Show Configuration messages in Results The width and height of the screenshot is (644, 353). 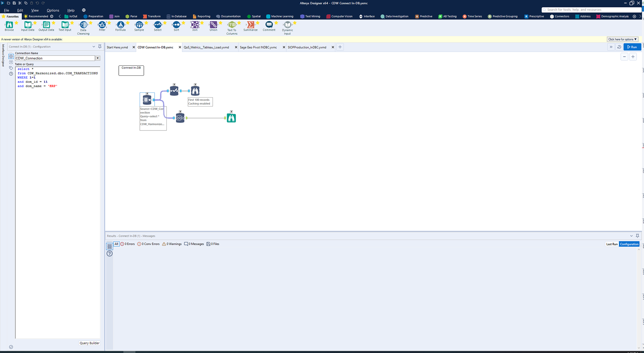pos(629,244)
